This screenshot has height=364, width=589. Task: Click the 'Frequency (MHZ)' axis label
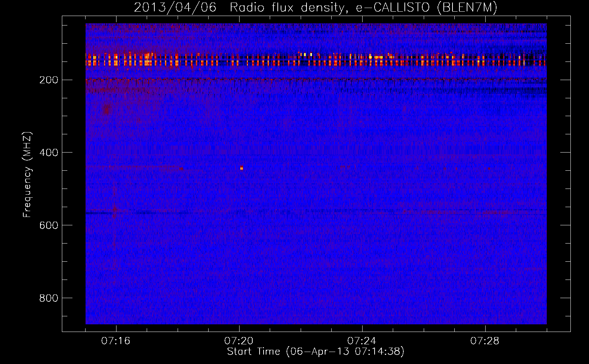(x=27, y=175)
